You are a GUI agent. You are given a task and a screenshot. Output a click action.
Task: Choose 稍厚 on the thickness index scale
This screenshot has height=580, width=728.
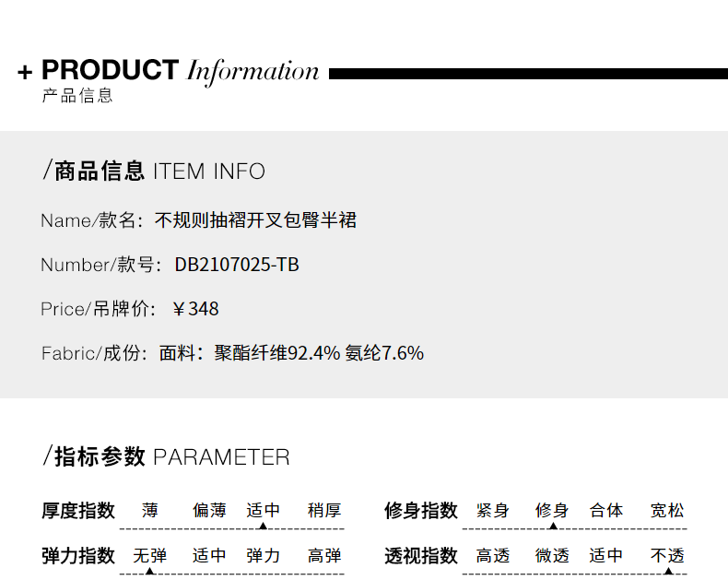324,510
